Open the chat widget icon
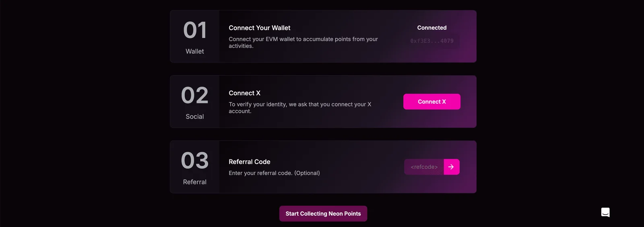The width and height of the screenshot is (644, 227). click(x=605, y=212)
